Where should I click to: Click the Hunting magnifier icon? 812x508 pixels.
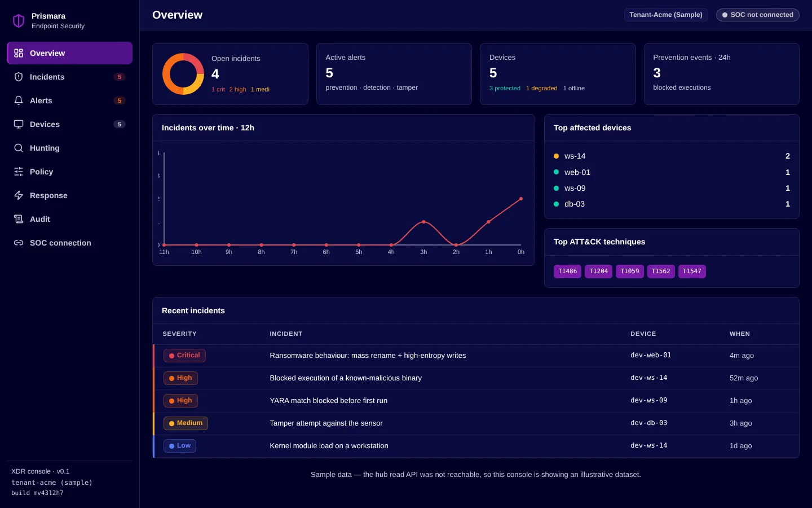pyautogui.click(x=19, y=148)
